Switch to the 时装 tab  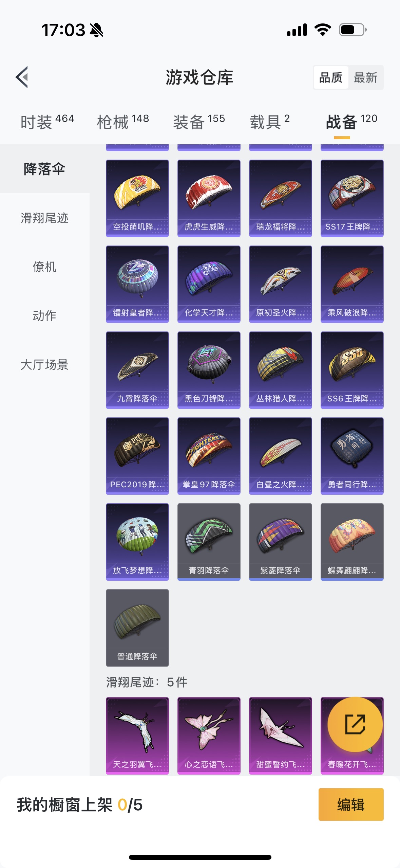[x=47, y=122]
